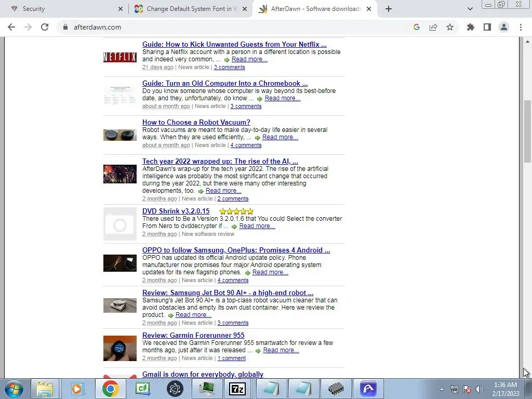Open Samsung Jet Bot 90 AI+ review
This screenshot has width=532, height=399.
tap(228, 293)
